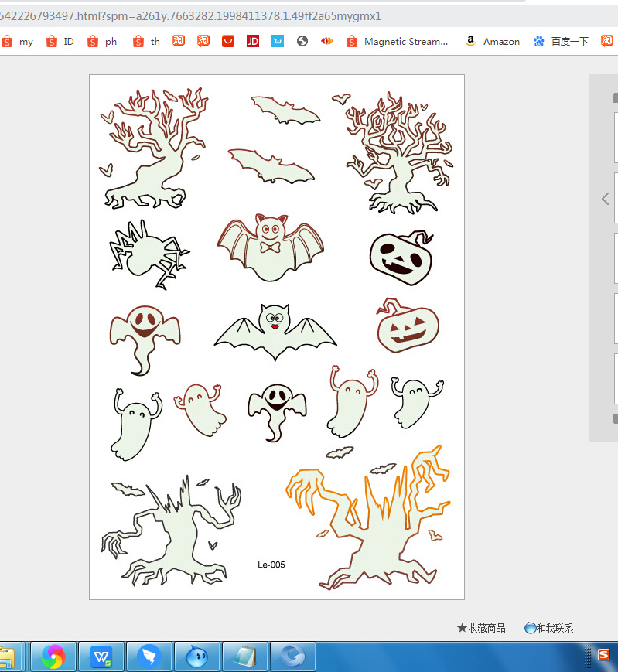This screenshot has height=672, width=618.
Task: Click the Halloween tattoo sticker image
Action: coord(276,336)
